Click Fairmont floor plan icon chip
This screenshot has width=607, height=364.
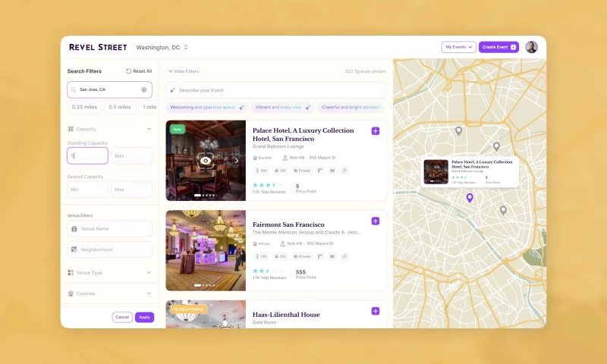point(320,256)
